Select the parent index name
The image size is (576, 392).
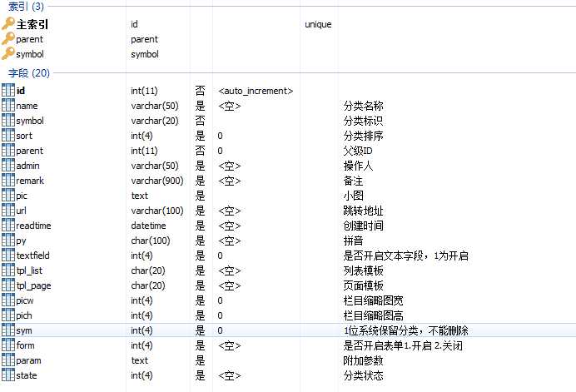(x=29, y=39)
